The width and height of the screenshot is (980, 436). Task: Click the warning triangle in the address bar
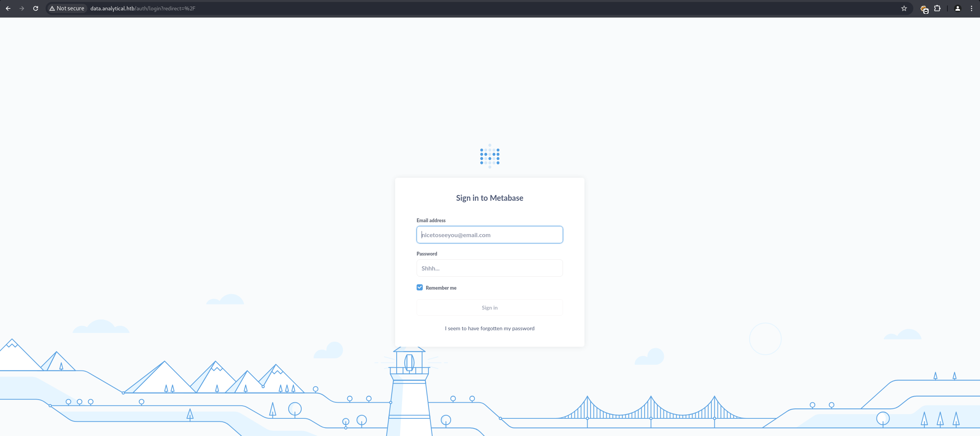[52, 8]
